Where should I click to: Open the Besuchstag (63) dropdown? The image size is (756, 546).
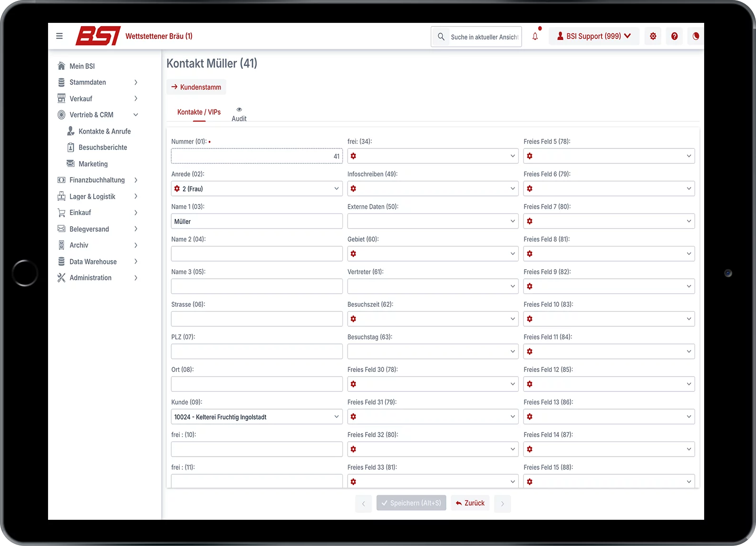tap(433, 351)
